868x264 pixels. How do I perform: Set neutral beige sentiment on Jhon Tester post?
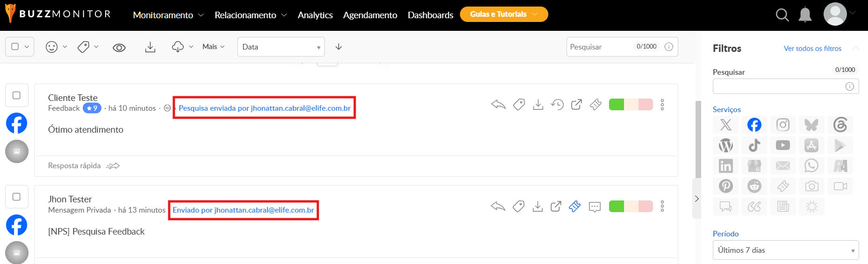pyautogui.click(x=631, y=206)
